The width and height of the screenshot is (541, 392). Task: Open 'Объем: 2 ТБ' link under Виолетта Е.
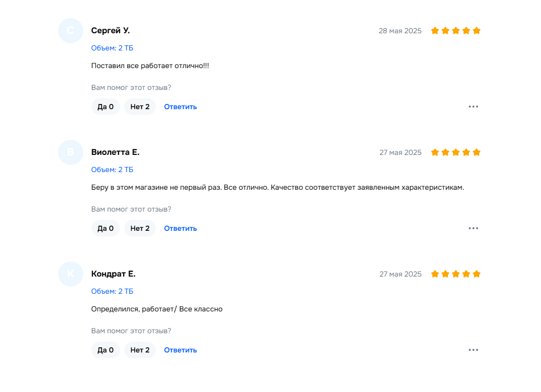[x=112, y=169]
